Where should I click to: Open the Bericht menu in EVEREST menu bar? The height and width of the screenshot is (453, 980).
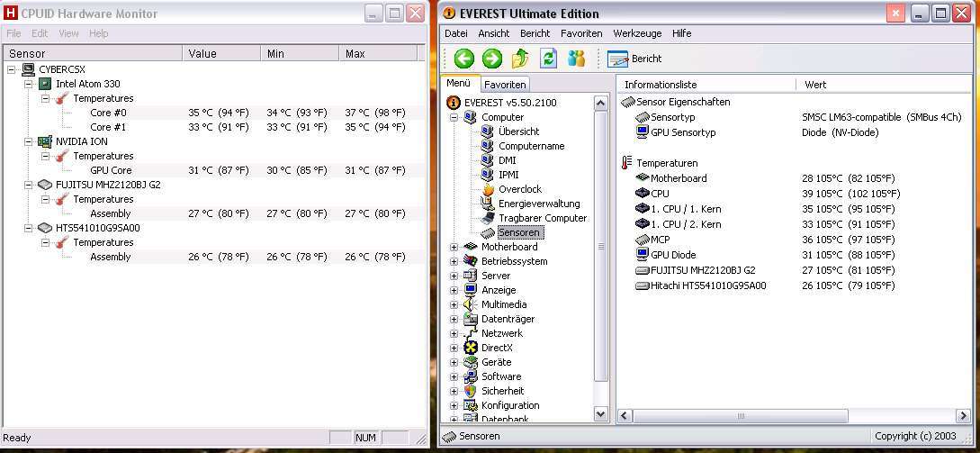tap(535, 33)
